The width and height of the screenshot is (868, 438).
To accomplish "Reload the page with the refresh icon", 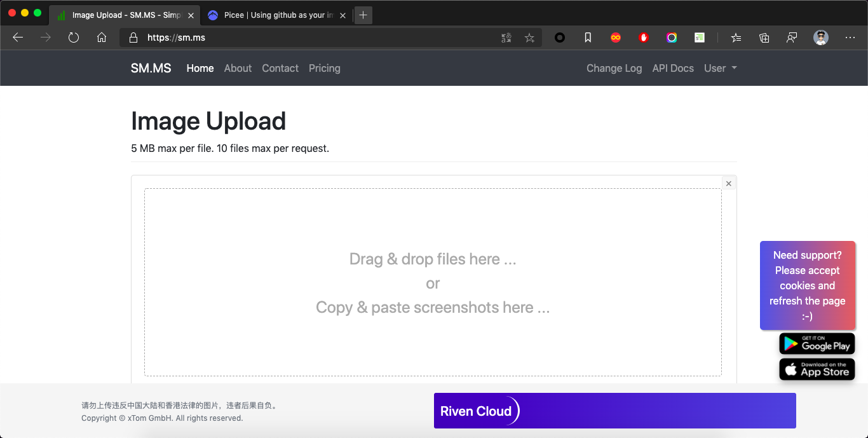I will point(74,38).
